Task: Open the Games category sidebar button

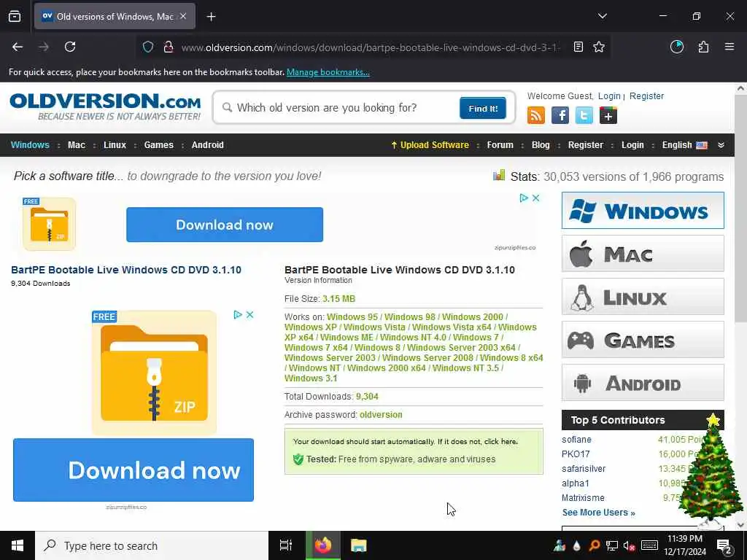Action: click(x=643, y=340)
